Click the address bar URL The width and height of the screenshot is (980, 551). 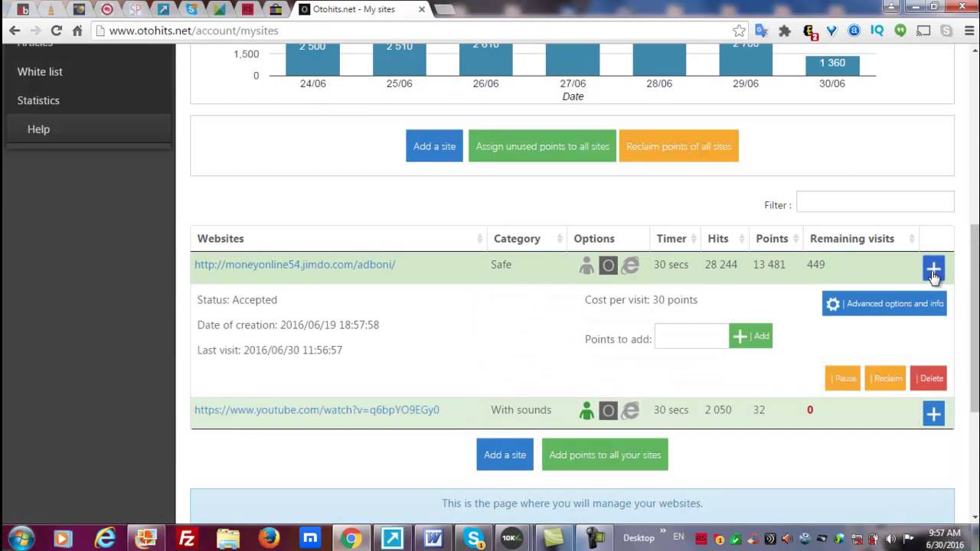(x=194, y=31)
